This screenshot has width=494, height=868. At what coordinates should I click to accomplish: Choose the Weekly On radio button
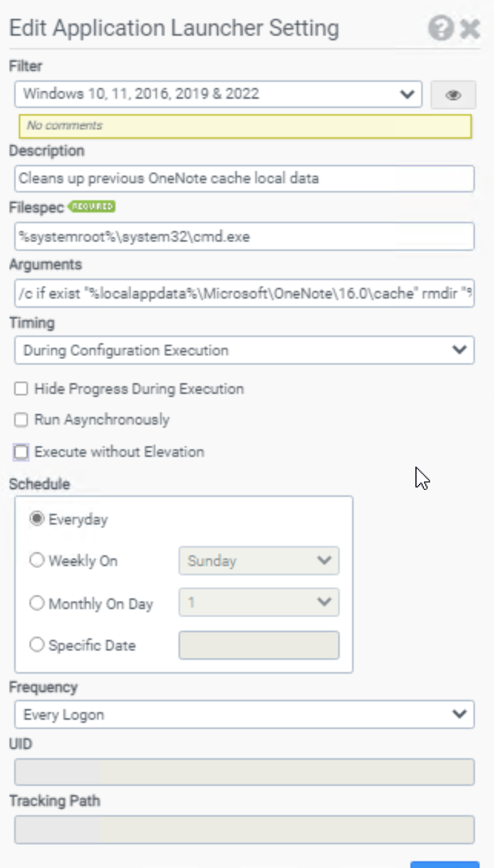click(37, 561)
